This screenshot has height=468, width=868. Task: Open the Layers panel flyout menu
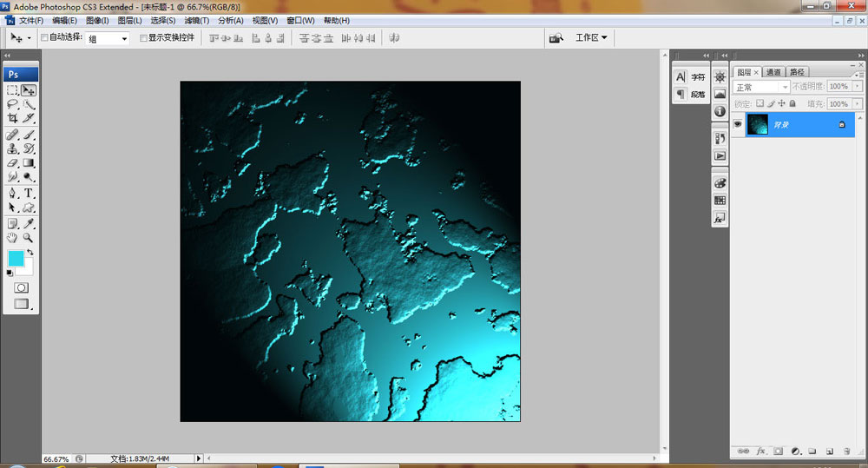pyautogui.click(x=858, y=74)
